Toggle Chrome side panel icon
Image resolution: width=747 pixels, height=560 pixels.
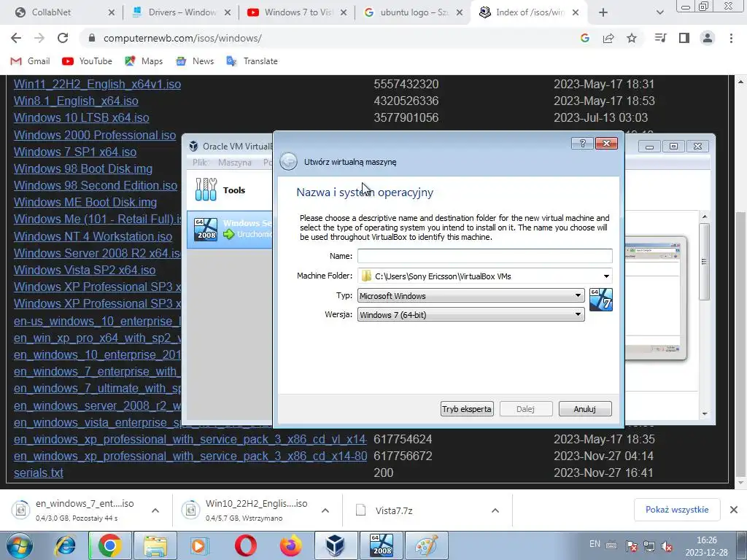coord(684,38)
